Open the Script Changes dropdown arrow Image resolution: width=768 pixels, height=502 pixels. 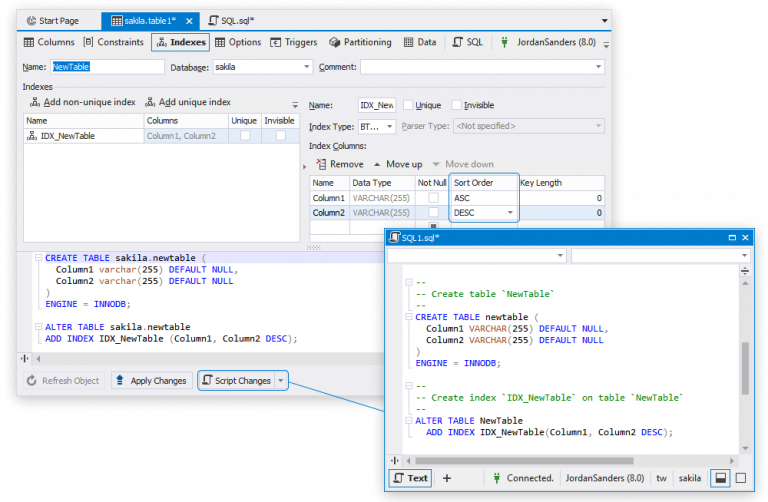click(281, 381)
